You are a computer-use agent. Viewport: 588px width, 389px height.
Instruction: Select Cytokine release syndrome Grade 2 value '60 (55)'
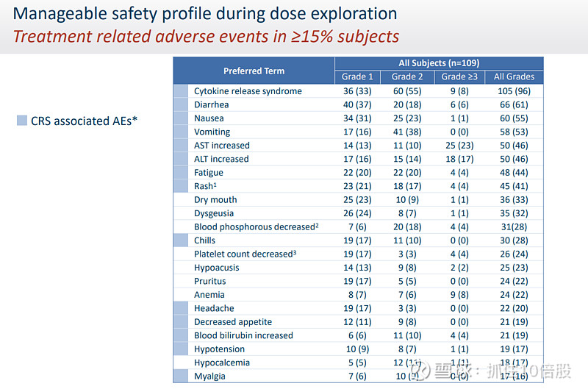coord(407,91)
